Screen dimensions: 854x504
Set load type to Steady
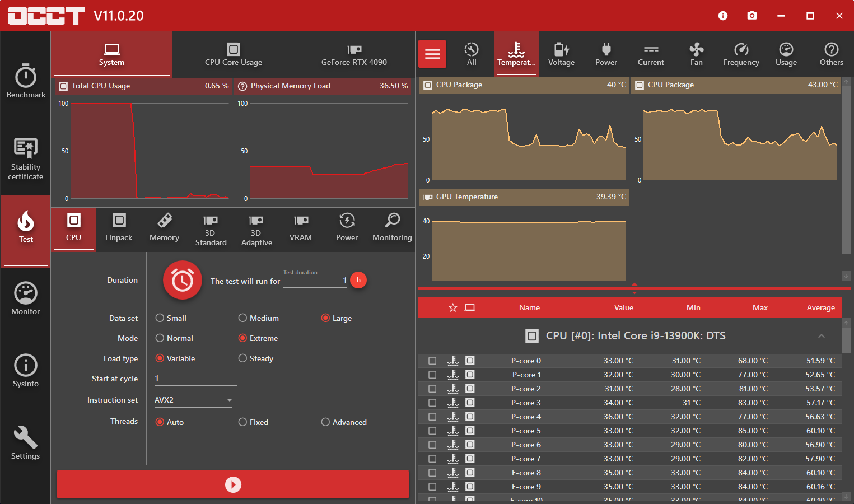tap(243, 358)
